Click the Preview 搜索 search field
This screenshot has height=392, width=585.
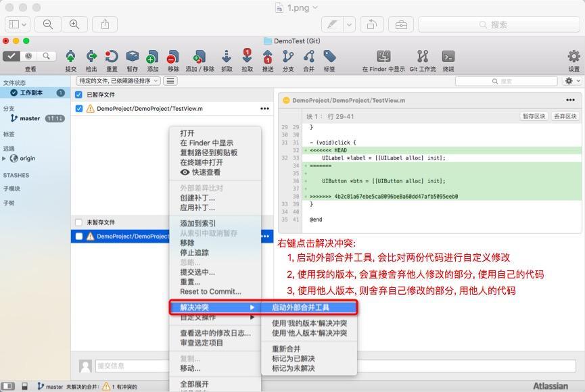[499, 24]
